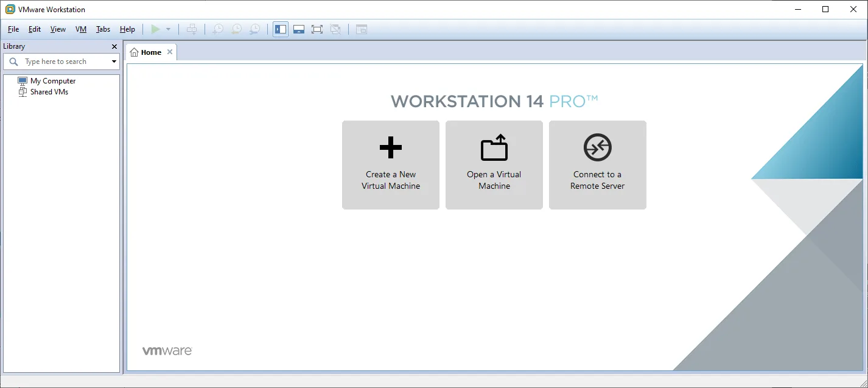
Task: Click the Shared VMs icon
Action: coord(23,92)
